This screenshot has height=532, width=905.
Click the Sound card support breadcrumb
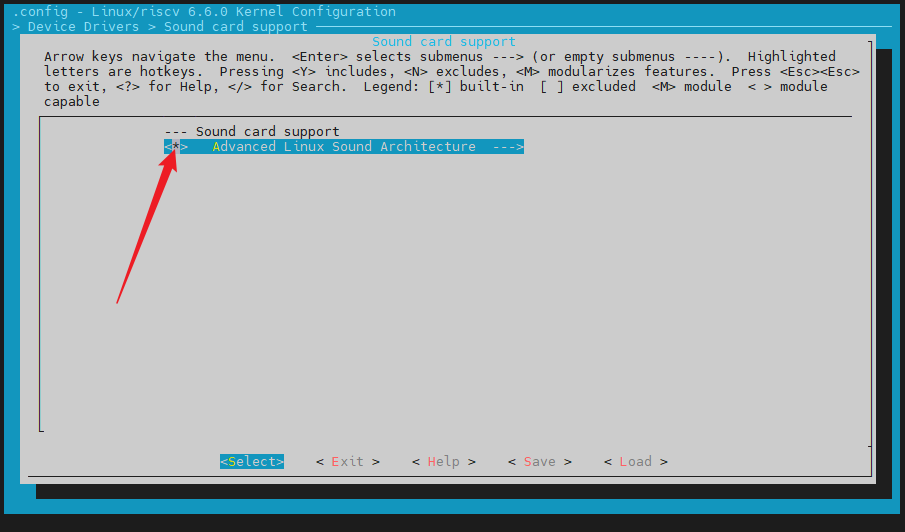(x=235, y=27)
